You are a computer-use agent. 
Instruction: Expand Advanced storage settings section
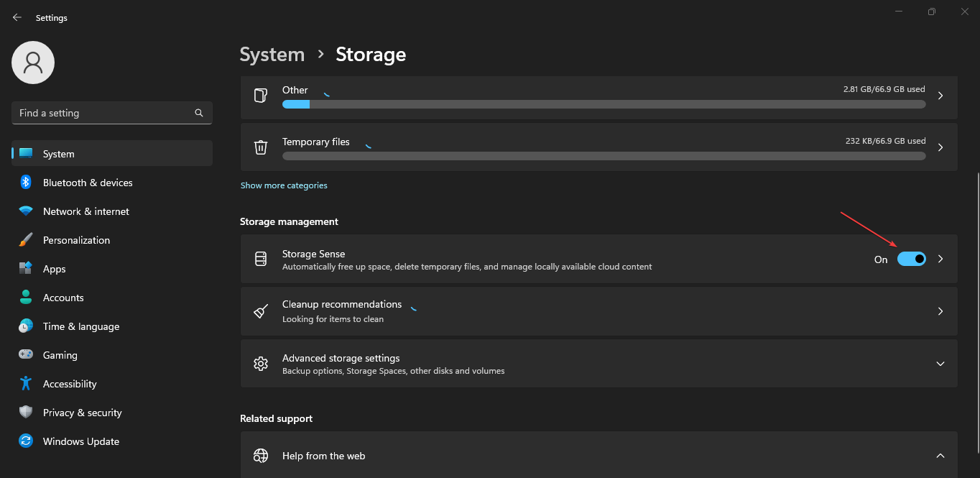click(x=940, y=364)
